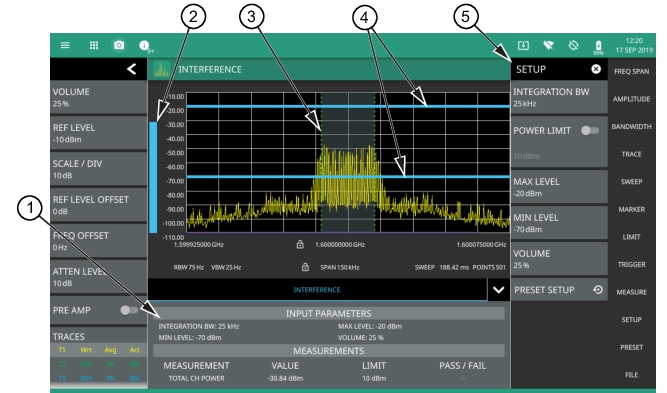Click the GPS/rotation status icon
Image resolution: width=667 pixels, height=393 pixels.
click(x=573, y=45)
